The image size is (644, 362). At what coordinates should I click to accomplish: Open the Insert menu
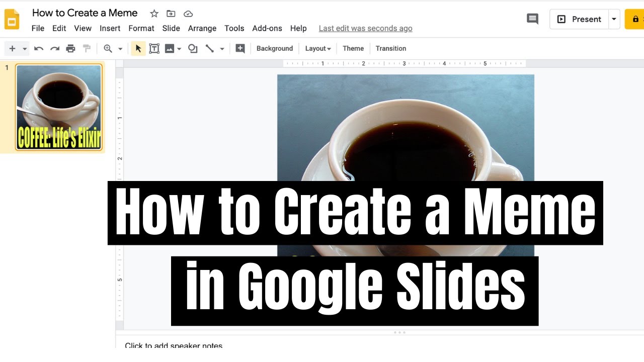pyautogui.click(x=110, y=28)
